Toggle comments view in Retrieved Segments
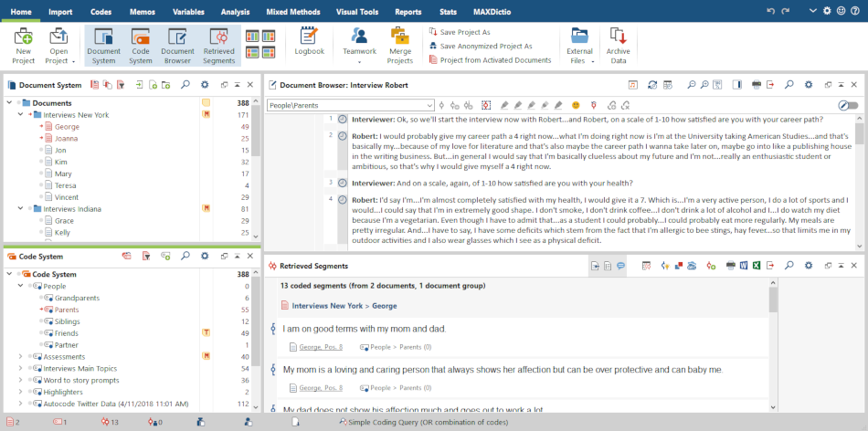868x431 pixels. [x=621, y=266]
